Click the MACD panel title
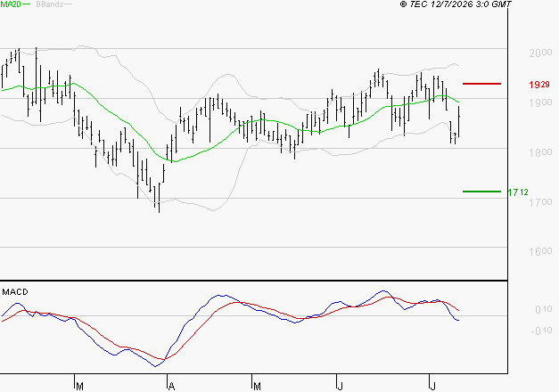The image size is (559, 392). coord(15,292)
